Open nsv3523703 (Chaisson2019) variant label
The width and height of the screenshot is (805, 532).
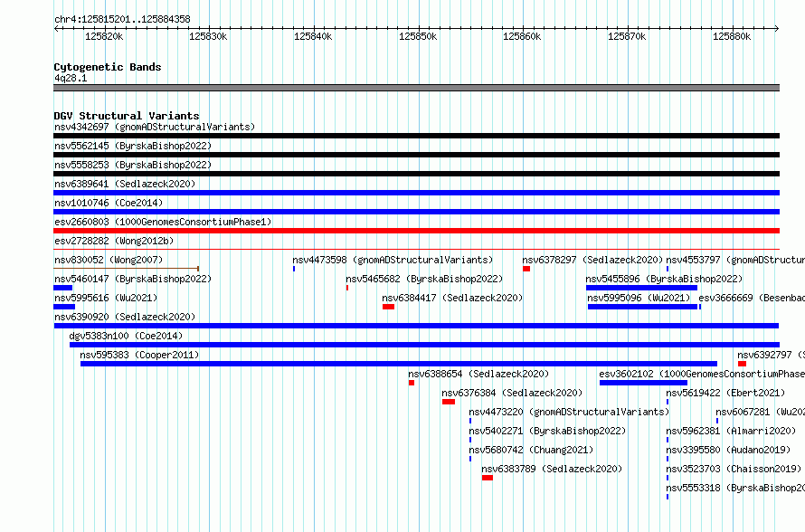point(734,469)
